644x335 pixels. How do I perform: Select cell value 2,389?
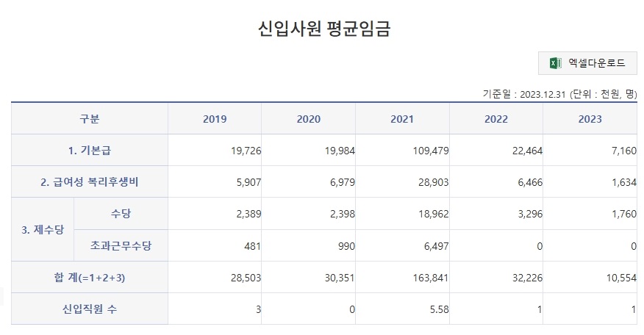click(x=248, y=214)
